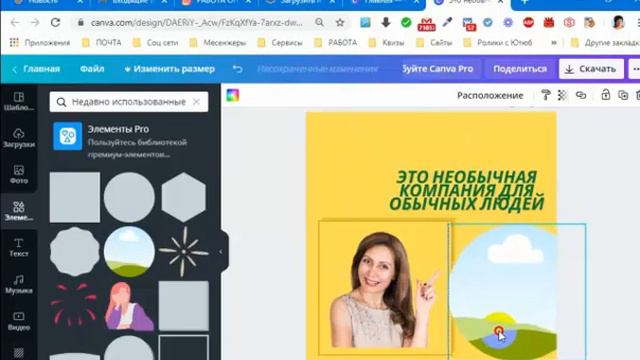Click the search field Недавно использованные
Image resolution: width=640 pixels, height=360 pixels.
pyautogui.click(x=129, y=102)
